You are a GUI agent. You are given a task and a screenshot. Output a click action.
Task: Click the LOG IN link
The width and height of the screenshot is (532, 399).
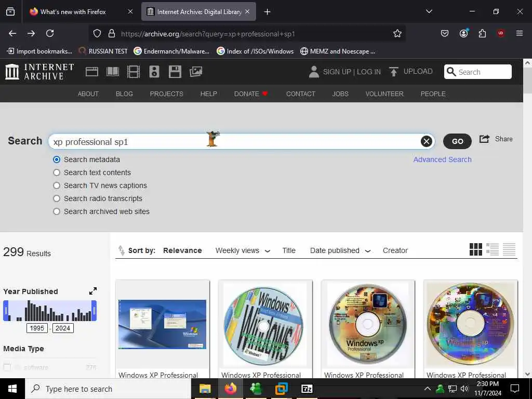369,72
